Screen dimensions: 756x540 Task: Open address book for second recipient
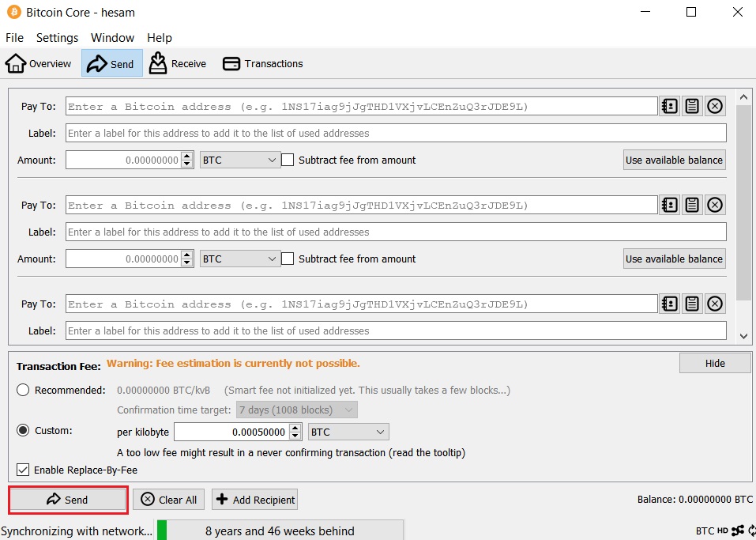pos(670,205)
